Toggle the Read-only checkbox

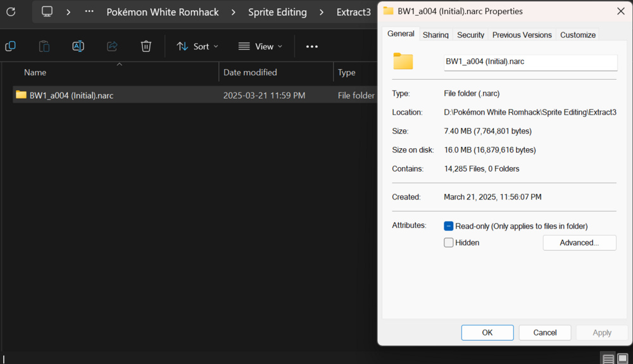(x=449, y=226)
